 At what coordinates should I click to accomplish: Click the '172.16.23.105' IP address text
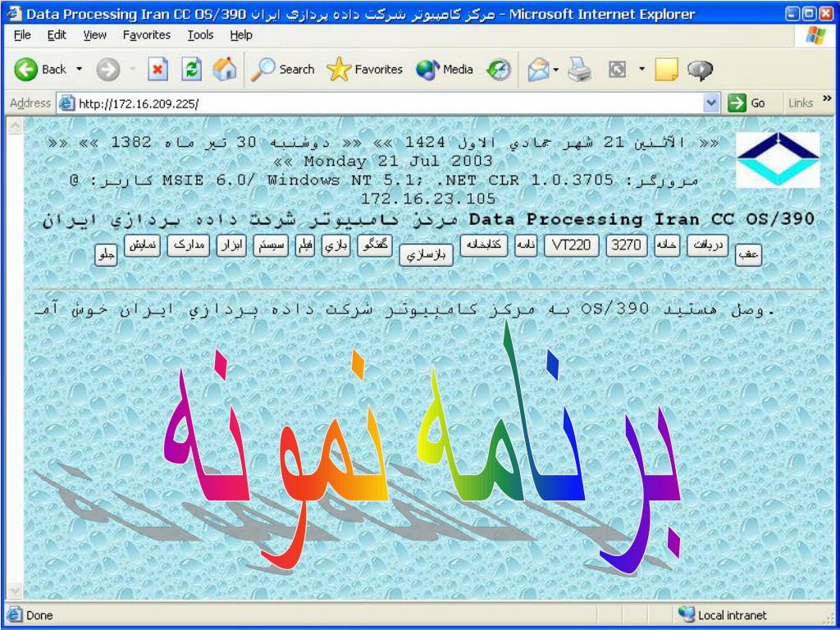pyautogui.click(x=427, y=199)
